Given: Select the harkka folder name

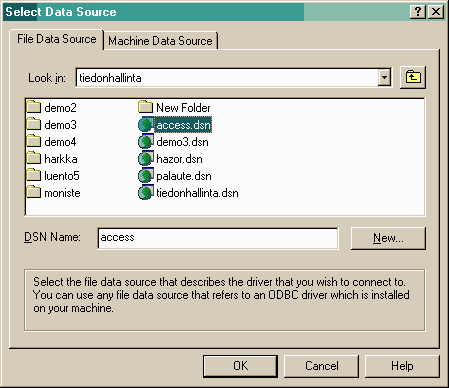Looking at the screenshot, I should [x=61, y=159].
